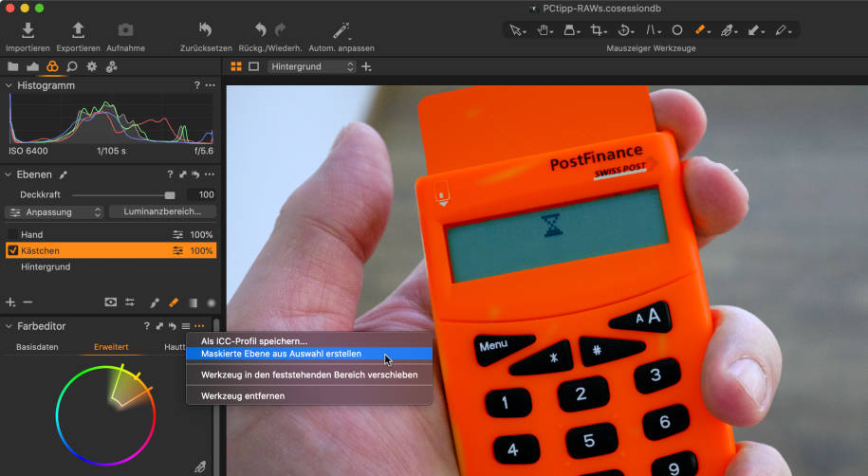The image size is (868, 476).
Task: Click the Histogramm help question mark
Action: (196, 85)
